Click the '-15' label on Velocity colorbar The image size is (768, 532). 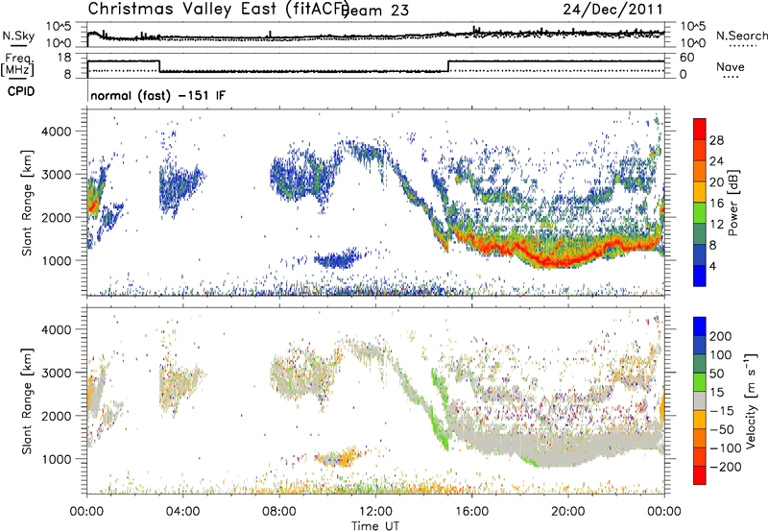(722, 410)
